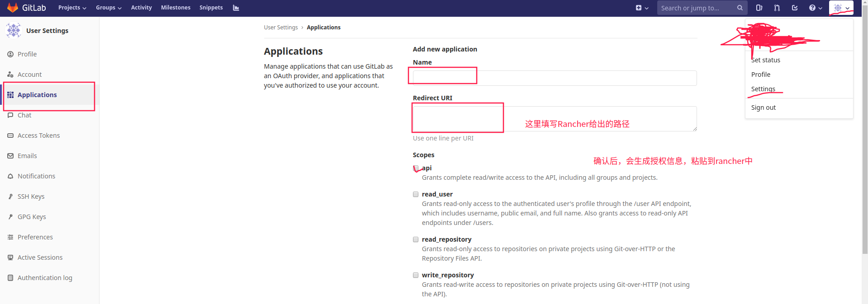The image size is (868, 304).
Task: Click the User Settings sidebar title
Action: point(47,31)
